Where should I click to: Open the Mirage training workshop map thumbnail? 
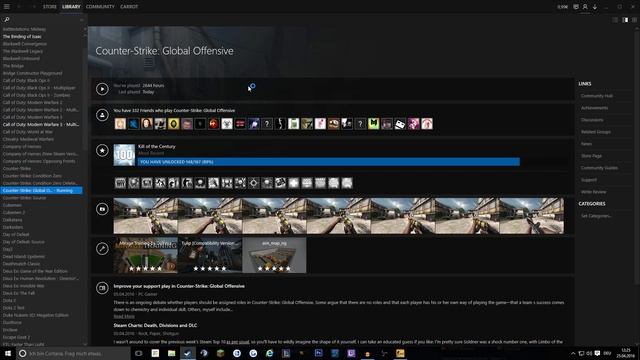point(146,256)
